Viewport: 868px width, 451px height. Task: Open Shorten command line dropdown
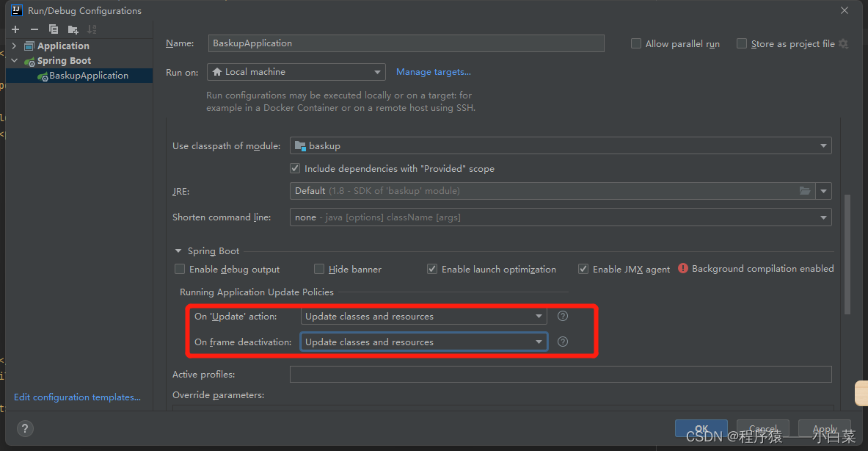(561, 217)
